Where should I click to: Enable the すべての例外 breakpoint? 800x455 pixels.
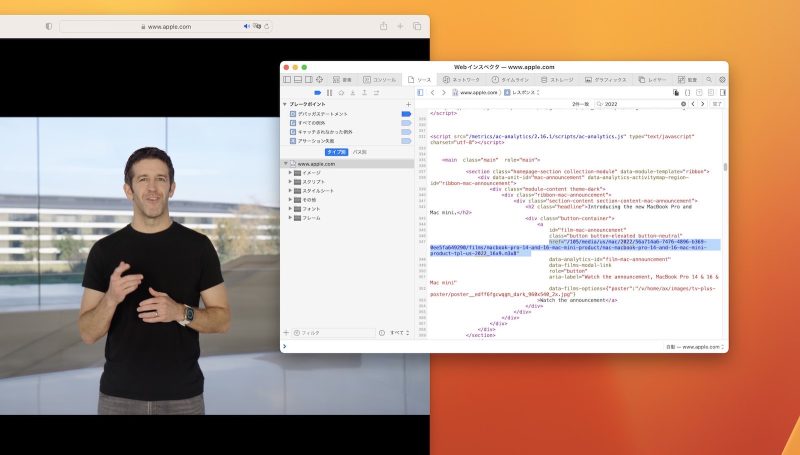click(x=406, y=123)
